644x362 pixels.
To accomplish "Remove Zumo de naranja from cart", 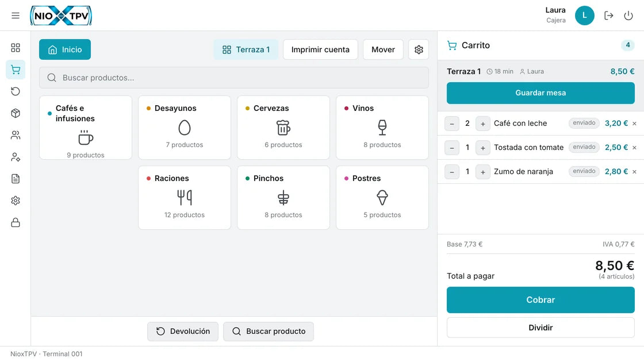I will 635,172.
